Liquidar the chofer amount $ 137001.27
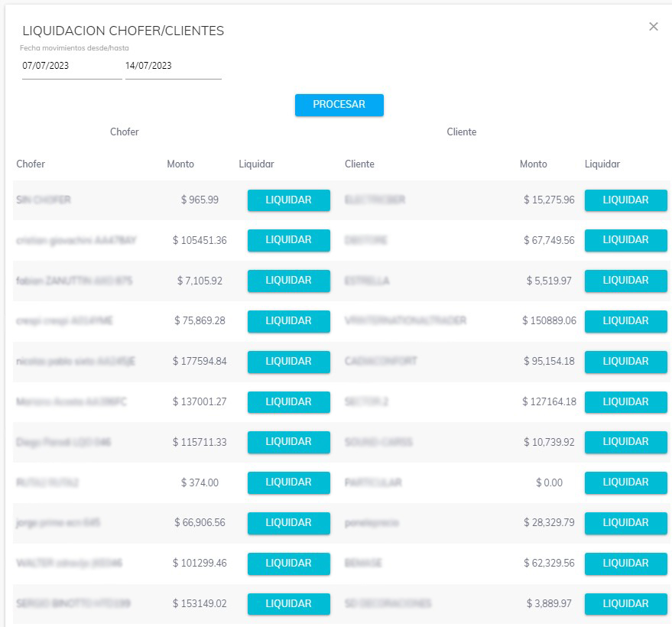 [288, 402]
